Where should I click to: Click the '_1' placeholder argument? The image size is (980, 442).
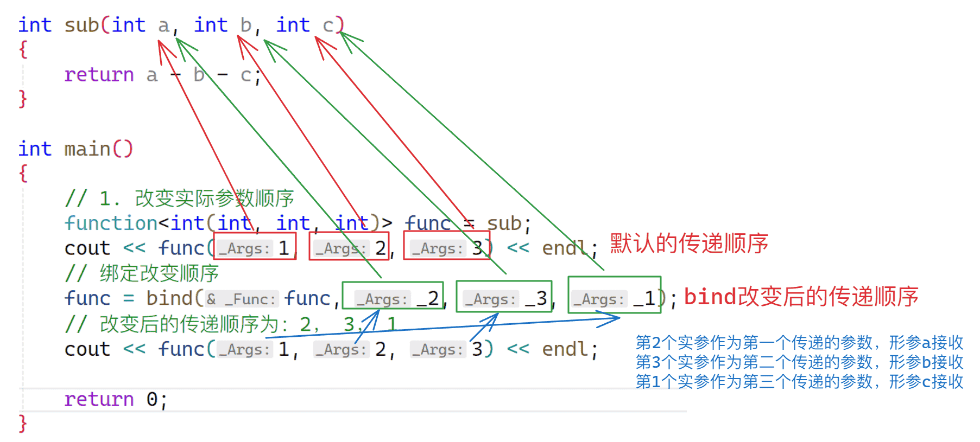(644, 298)
